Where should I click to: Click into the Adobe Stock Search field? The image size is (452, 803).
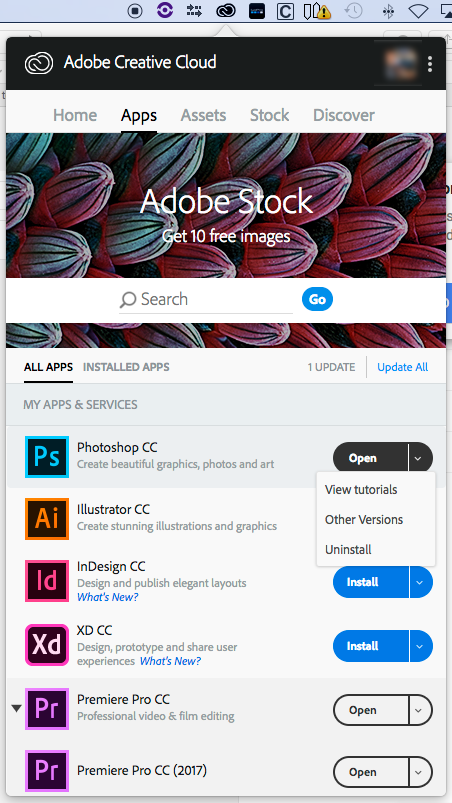[x=206, y=300]
